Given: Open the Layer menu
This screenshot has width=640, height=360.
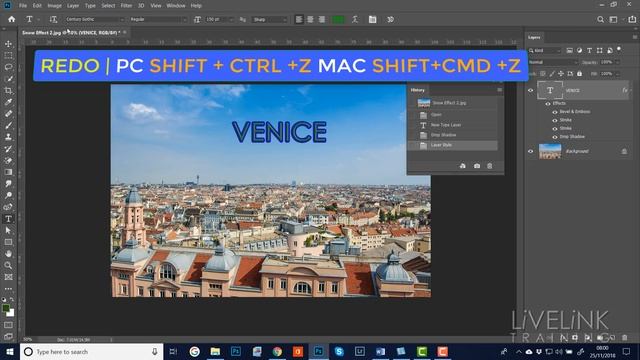Looking at the screenshot, I should pyautogui.click(x=73, y=6).
